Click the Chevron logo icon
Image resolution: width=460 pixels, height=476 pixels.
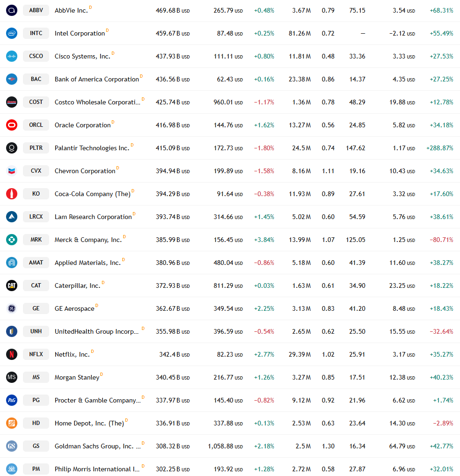(12, 171)
